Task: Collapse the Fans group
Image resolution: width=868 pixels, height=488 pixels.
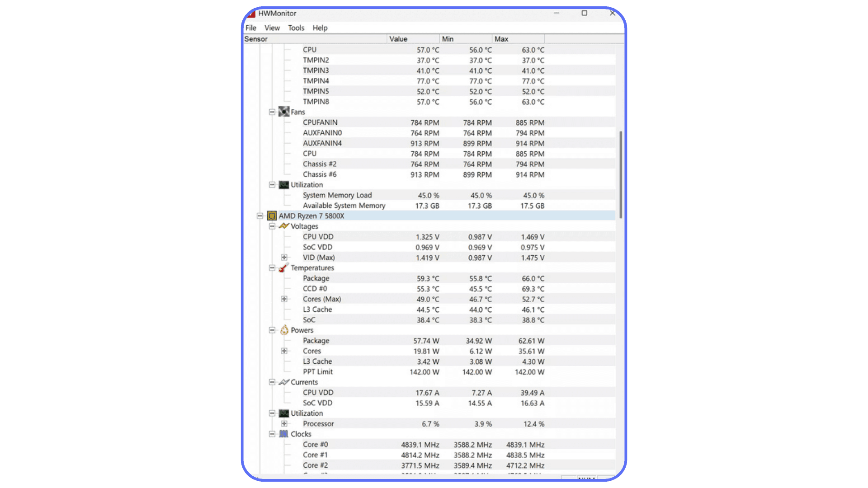Action: point(272,112)
